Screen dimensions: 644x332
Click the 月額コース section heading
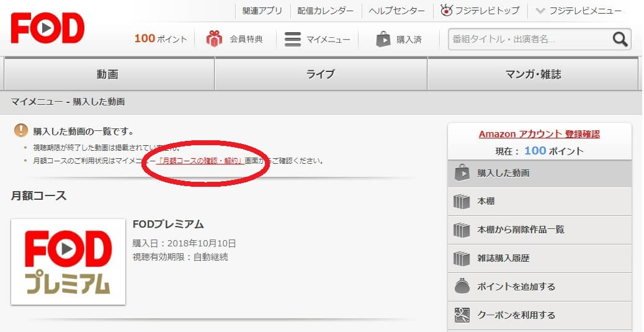(38, 195)
